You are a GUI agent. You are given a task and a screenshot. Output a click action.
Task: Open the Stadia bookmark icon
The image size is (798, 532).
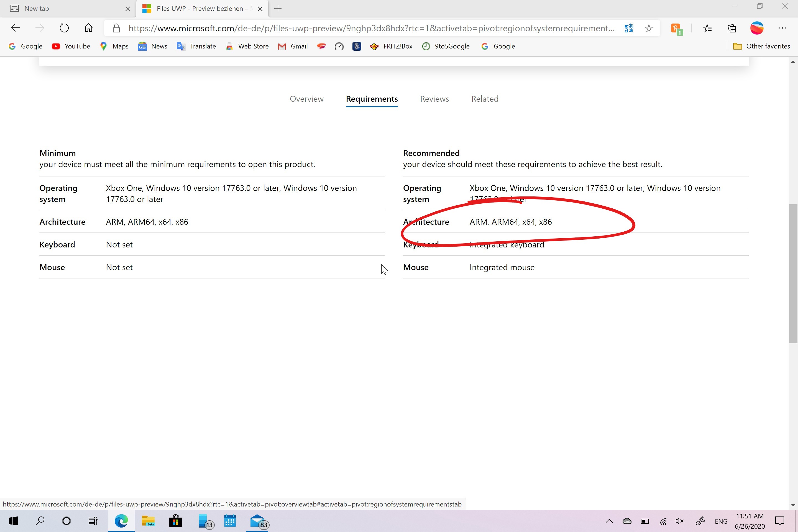click(321, 46)
